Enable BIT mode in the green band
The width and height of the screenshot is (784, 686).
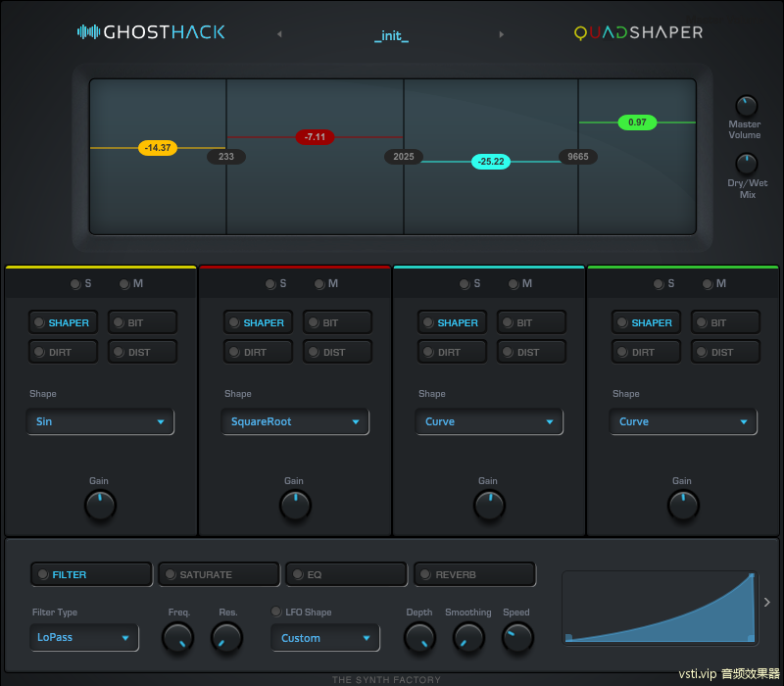[727, 322]
